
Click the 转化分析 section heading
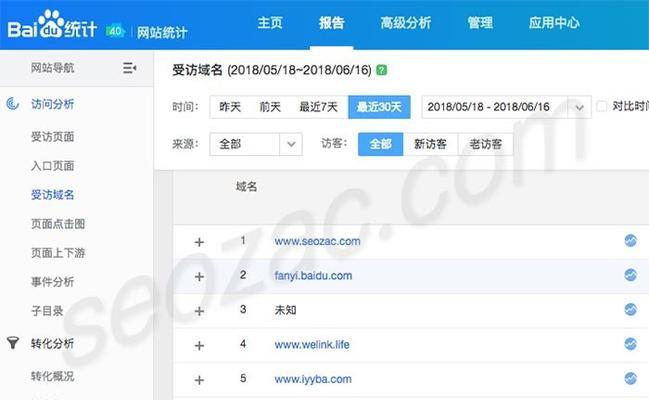coord(53,343)
